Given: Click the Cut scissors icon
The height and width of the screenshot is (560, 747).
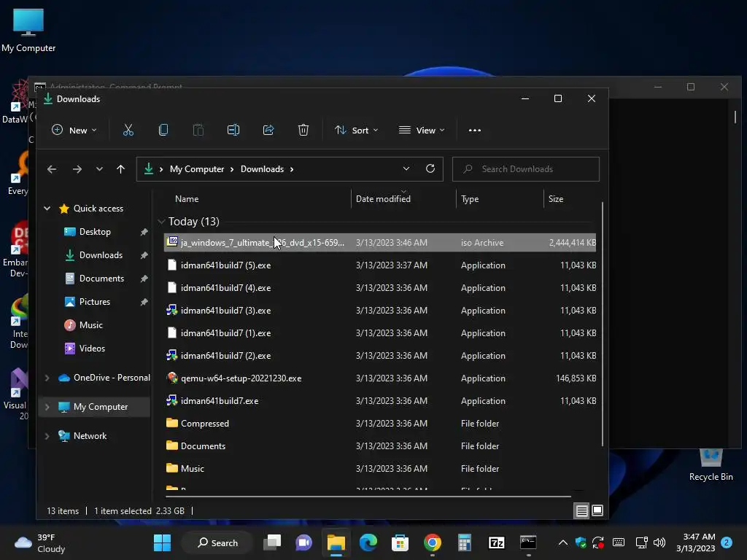Looking at the screenshot, I should point(128,130).
